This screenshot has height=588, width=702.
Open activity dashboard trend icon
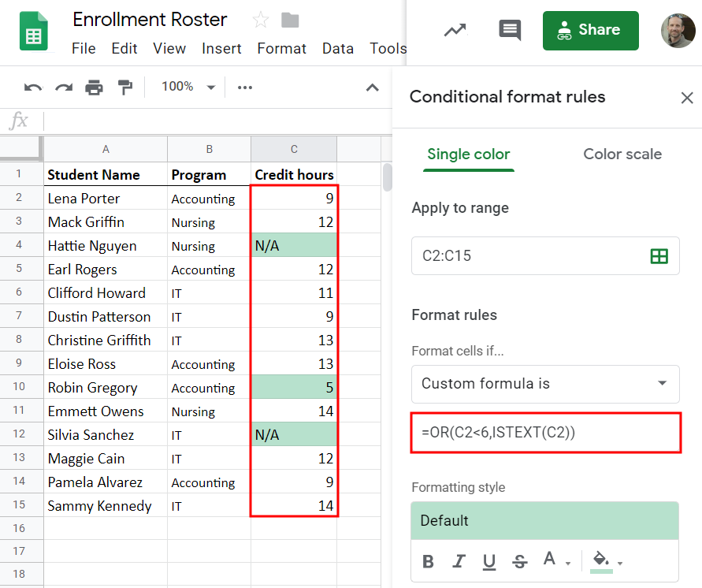tap(455, 31)
